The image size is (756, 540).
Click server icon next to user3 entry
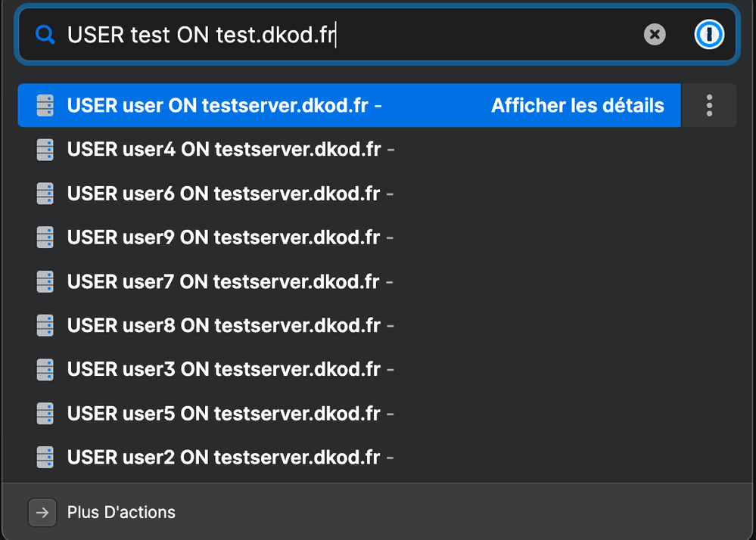click(45, 370)
